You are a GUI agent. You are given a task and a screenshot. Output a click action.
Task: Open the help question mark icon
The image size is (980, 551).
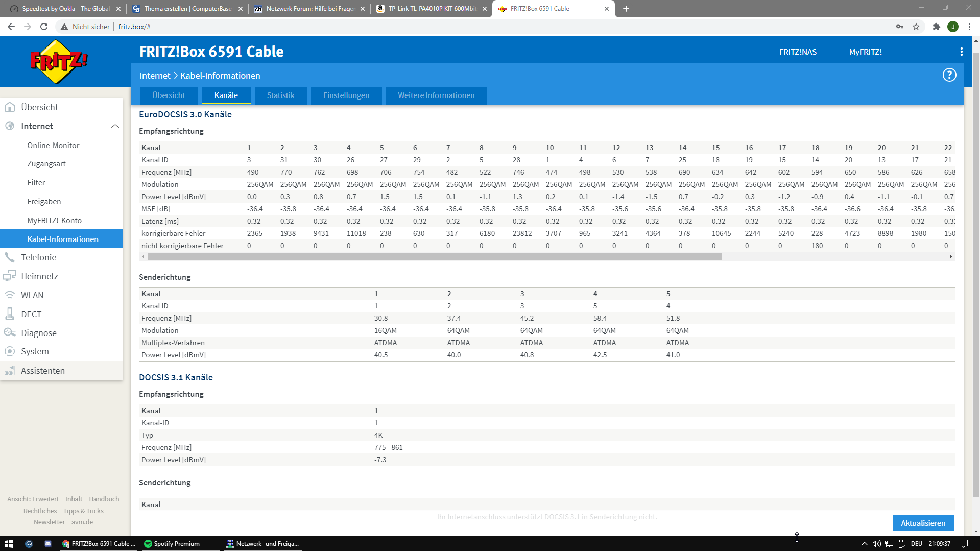point(949,75)
